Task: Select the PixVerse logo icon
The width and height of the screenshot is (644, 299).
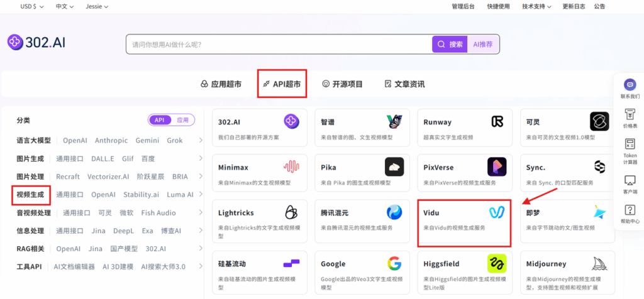Action: pos(497,167)
